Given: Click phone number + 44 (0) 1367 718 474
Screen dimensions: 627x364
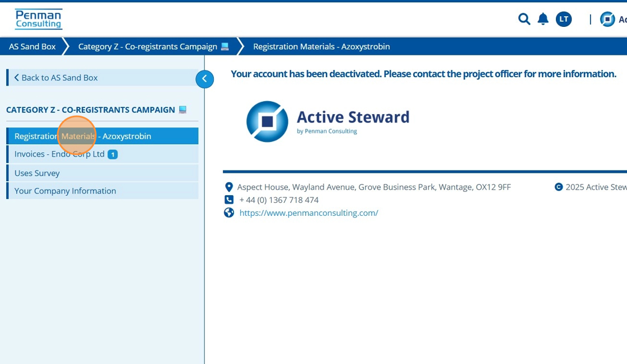Looking at the screenshot, I should 279,200.
